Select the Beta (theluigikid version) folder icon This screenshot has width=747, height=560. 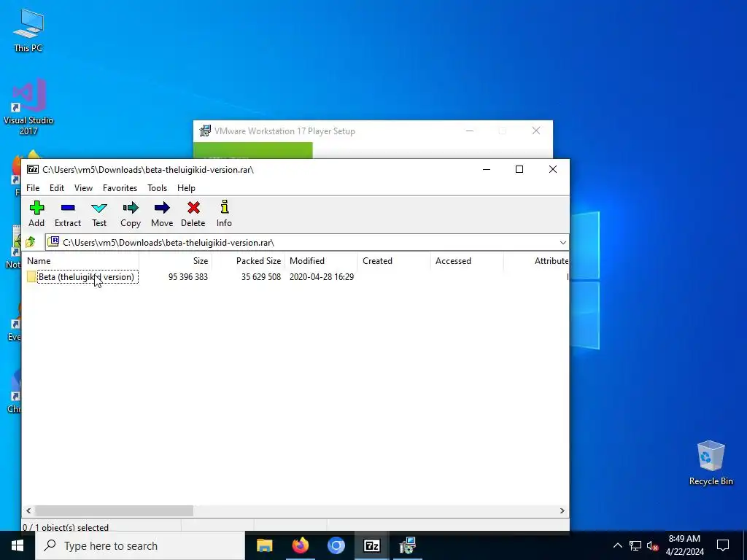(x=31, y=276)
